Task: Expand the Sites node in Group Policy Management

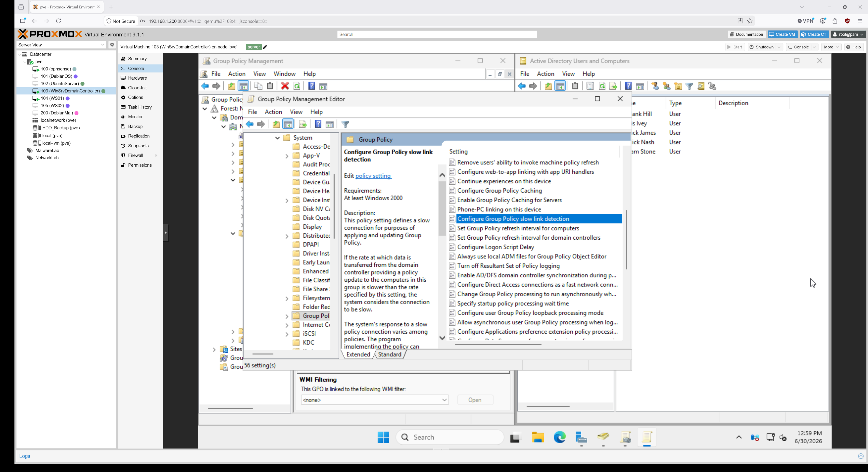Action: click(214, 350)
